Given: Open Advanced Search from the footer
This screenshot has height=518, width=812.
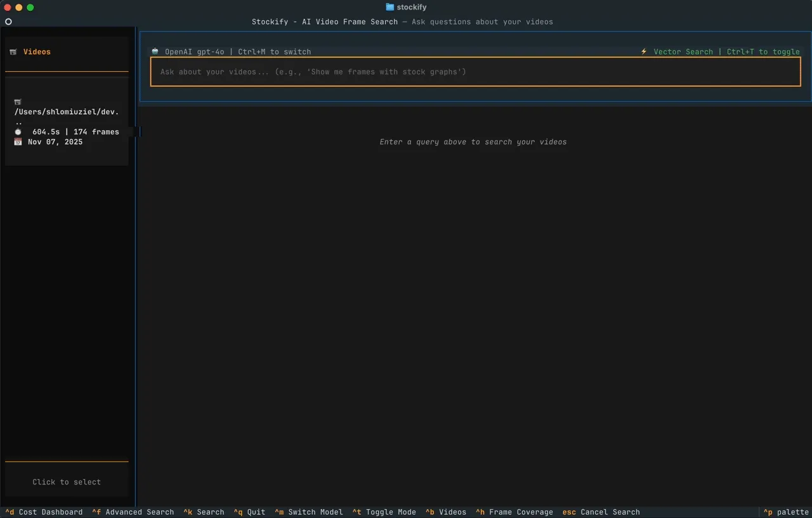Looking at the screenshot, I should click(x=133, y=512).
